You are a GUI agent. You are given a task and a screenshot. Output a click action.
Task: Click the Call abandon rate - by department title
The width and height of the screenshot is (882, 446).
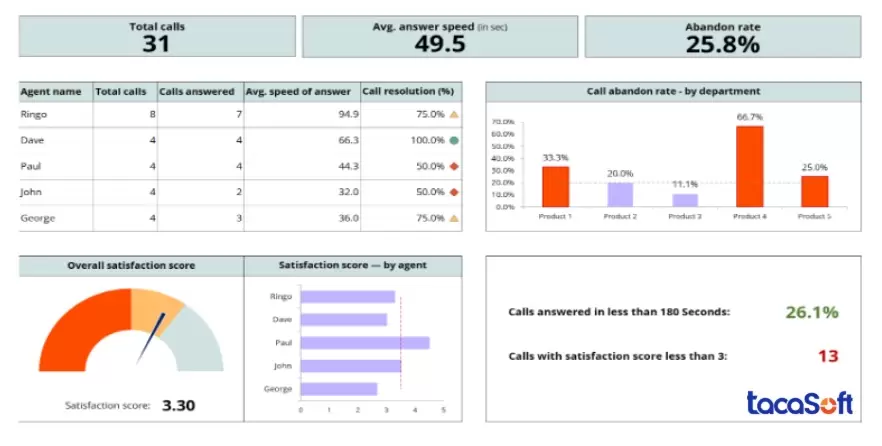coord(673,91)
